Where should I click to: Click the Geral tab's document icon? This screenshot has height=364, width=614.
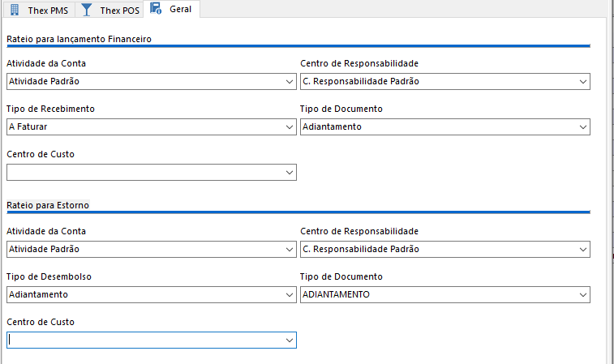click(157, 10)
